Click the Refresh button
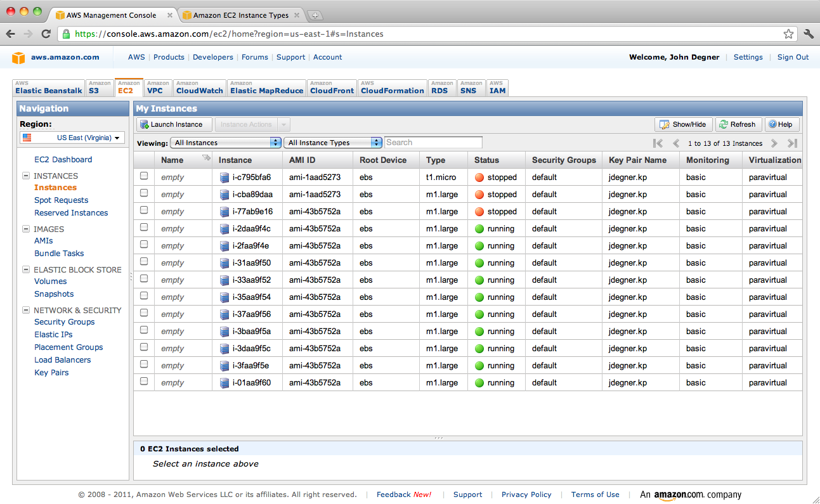Screen dimensions: 820x504 coord(738,125)
